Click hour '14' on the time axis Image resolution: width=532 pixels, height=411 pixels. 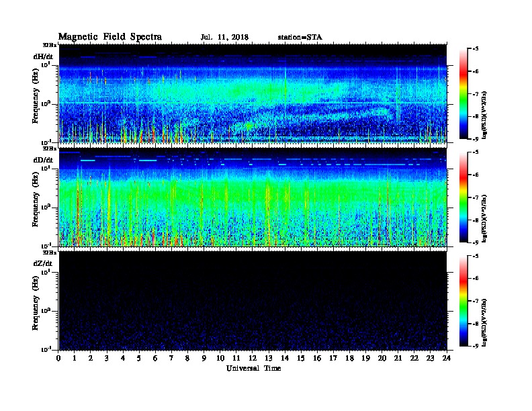point(285,359)
